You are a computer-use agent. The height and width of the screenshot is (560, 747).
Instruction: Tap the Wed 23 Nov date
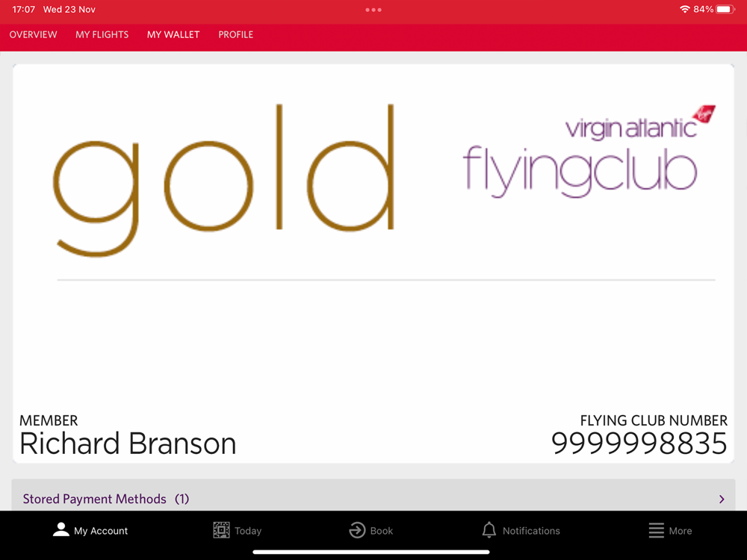coord(69,10)
